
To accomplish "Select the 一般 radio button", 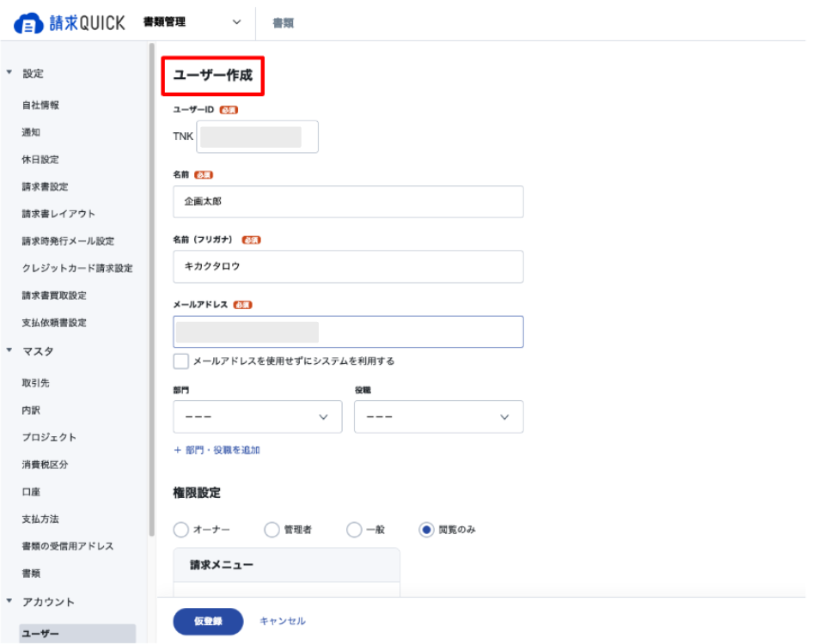I will [x=354, y=529].
